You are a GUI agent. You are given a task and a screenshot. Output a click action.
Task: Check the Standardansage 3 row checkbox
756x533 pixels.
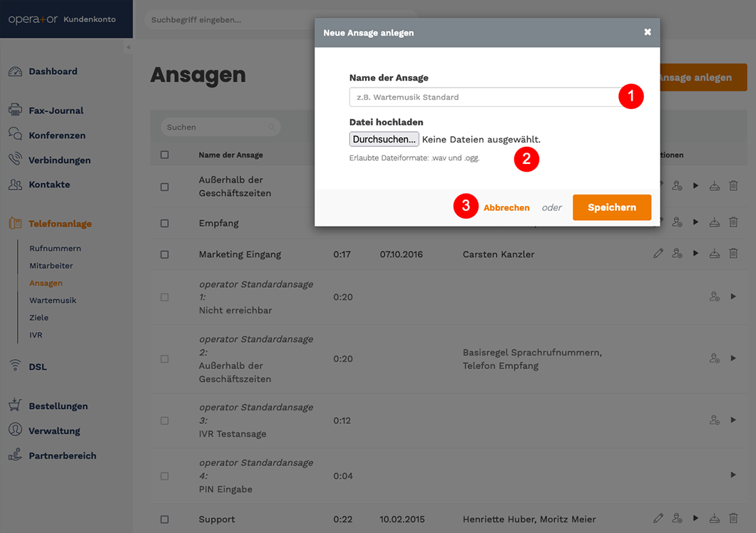tap(165, 420)
